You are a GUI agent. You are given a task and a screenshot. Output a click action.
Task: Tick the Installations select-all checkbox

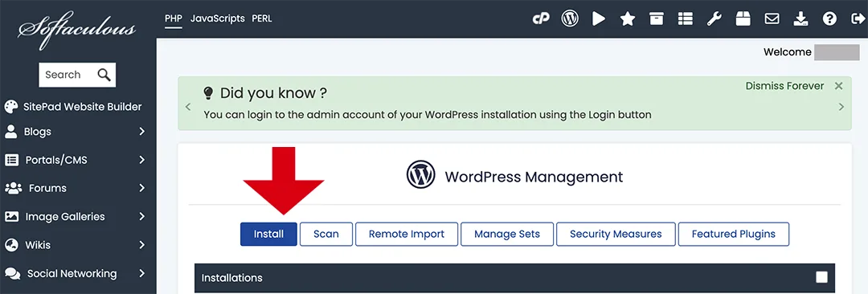click(x=822, y=277)
